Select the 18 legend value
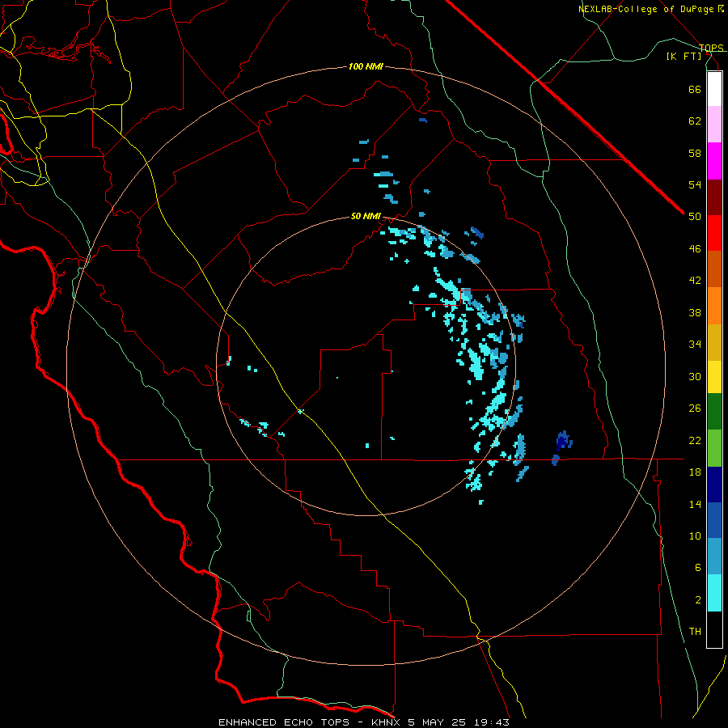 [695, 472]
